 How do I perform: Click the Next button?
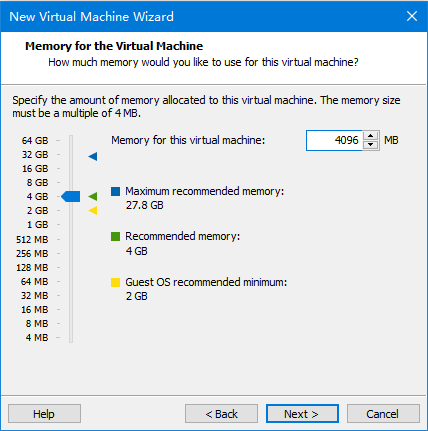point(302,414)
